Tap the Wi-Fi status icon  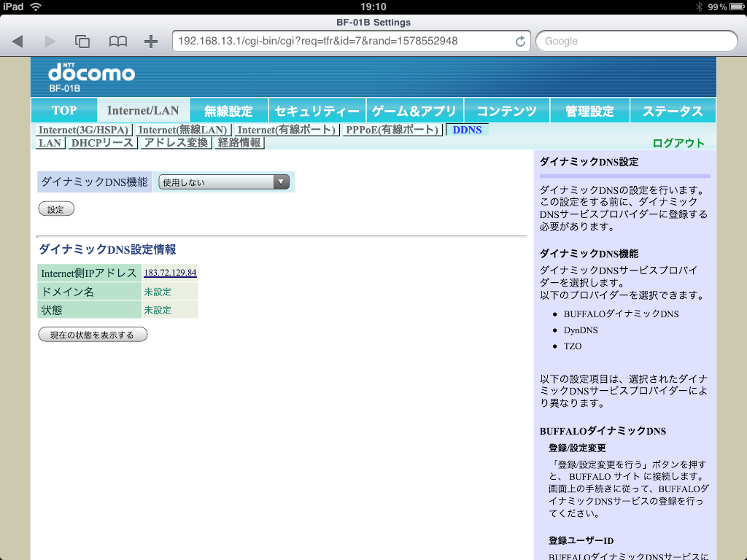pyautogui.click(x=36, y=7)
